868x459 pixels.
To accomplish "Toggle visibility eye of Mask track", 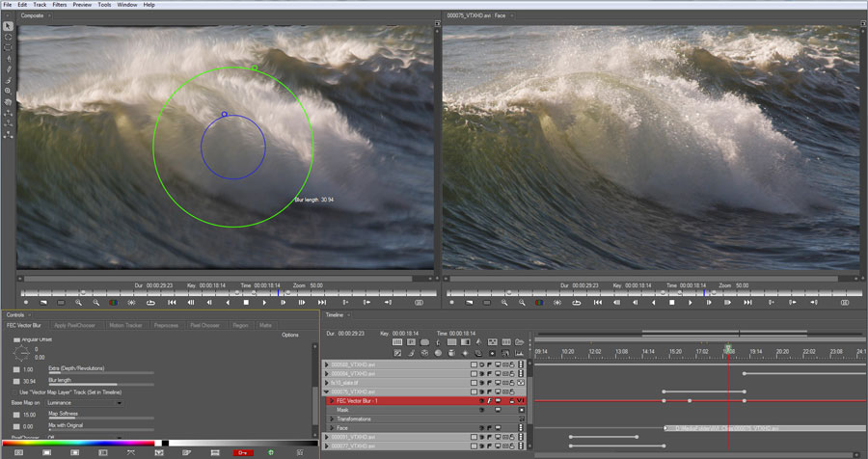I will pos(481,410).
